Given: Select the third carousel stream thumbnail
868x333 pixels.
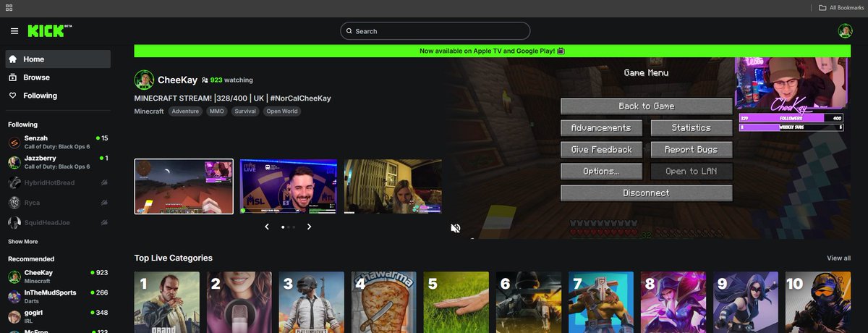Looking at the screenshot, I should [393, 186].
